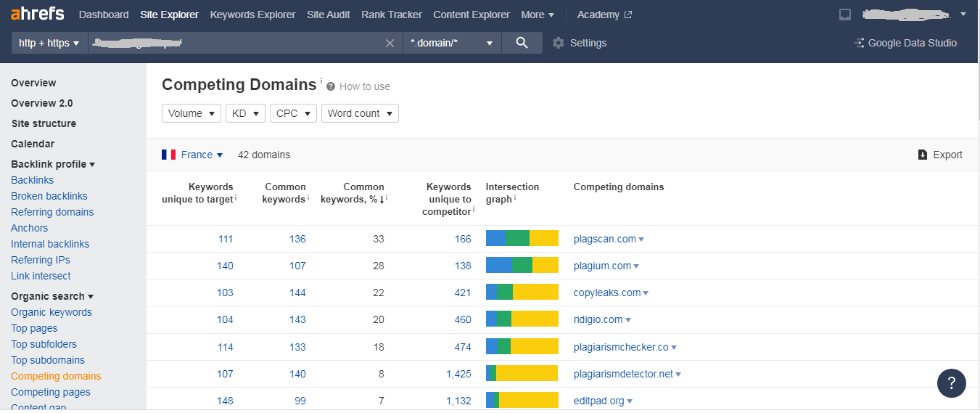Click info icon of Intersection graph column

pyautogui.click(x=515, y=198)
